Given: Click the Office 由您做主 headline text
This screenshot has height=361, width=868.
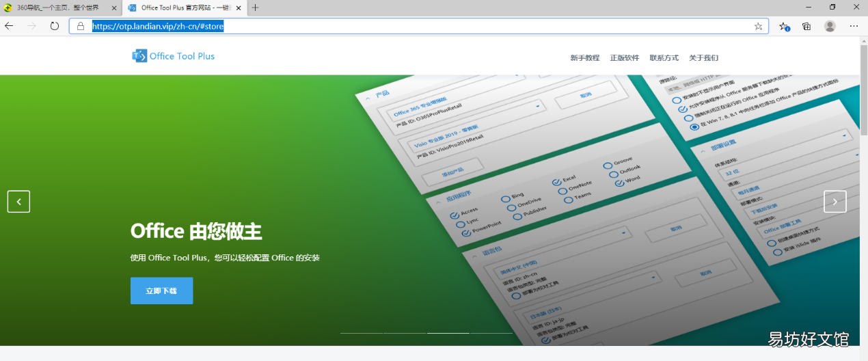Looking at the screenshot, I should click(196, 231).
